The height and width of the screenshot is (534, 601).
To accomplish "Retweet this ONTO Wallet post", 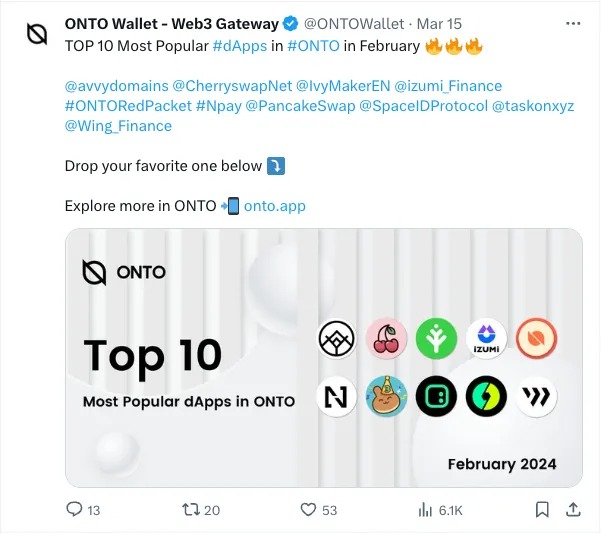I will (189, 510).
